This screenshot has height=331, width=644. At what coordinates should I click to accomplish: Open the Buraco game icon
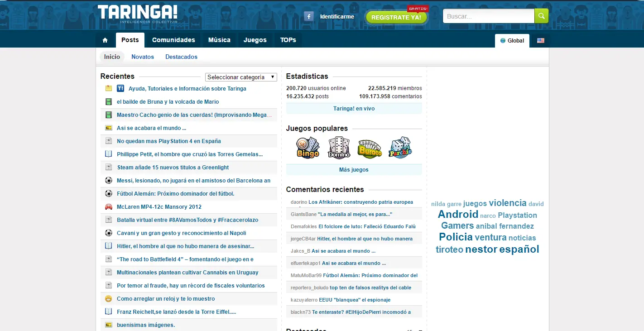pyautogui.click(x=370, y=149)
